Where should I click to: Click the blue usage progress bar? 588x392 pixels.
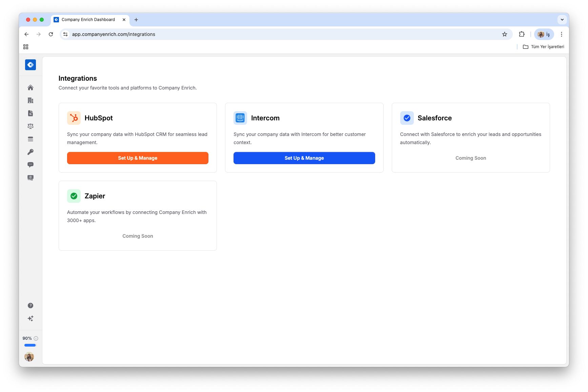coord(30,345)
